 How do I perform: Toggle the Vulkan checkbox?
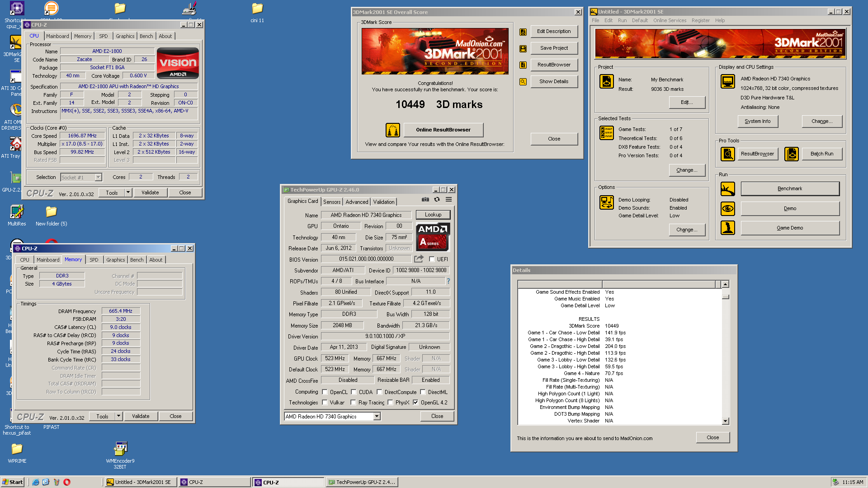click(325, 403)
